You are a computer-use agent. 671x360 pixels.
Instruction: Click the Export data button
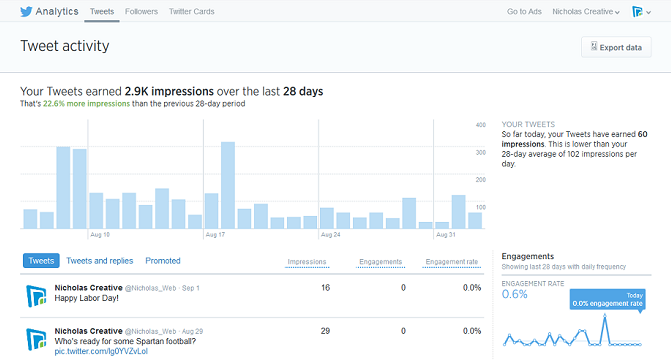616,47
